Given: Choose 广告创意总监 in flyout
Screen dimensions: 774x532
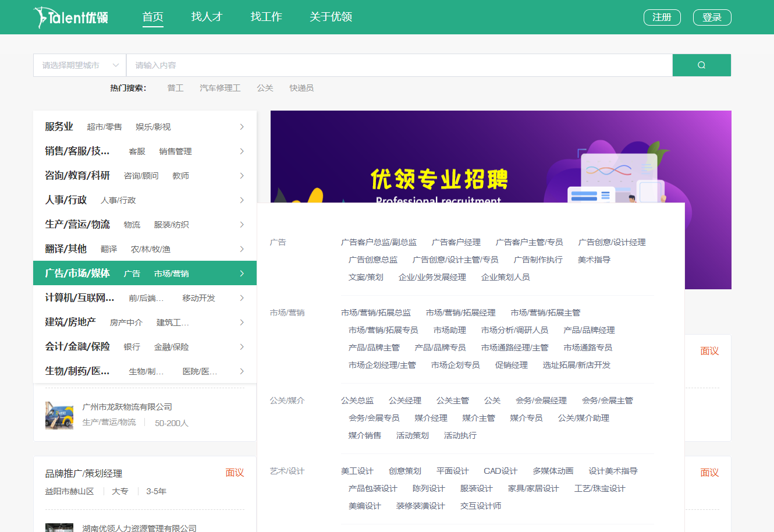Looking at the screenshot, I should [373, 260].
